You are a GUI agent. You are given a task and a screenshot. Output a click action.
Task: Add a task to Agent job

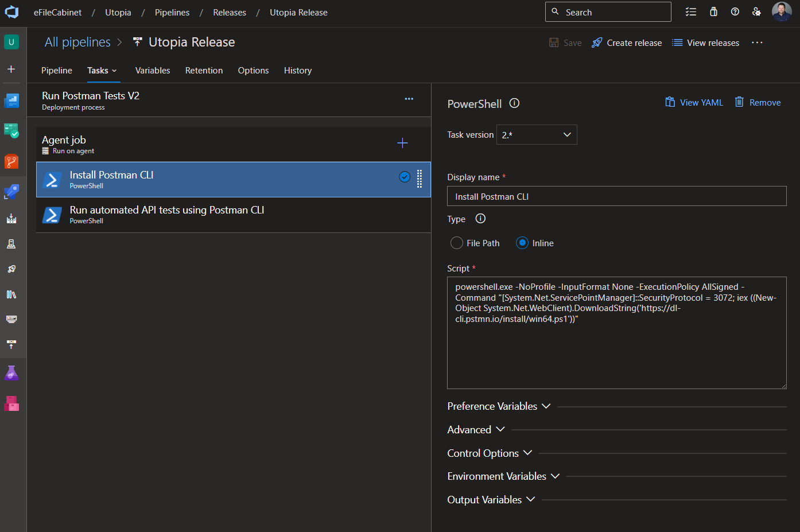(x=403, y=143)
